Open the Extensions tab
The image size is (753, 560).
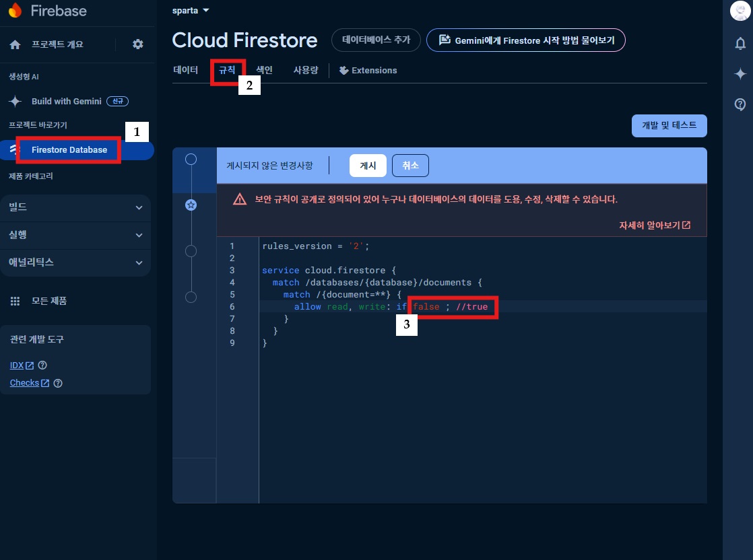368,71
